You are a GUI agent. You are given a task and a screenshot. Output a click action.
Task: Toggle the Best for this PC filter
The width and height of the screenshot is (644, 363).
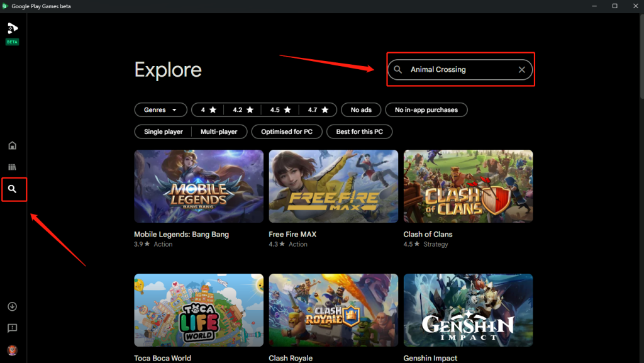[x=359, y=132]
